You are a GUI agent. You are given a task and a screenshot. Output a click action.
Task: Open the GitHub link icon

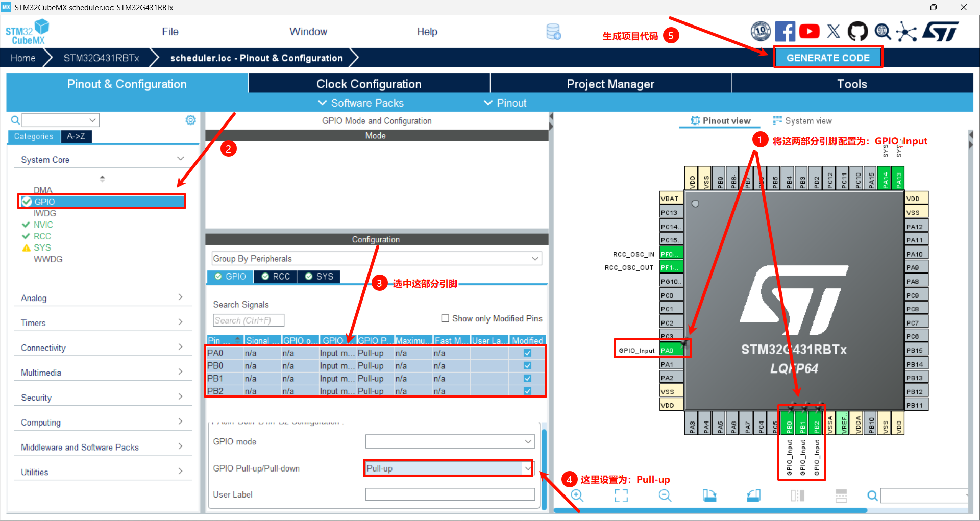[x=857, y=31]
